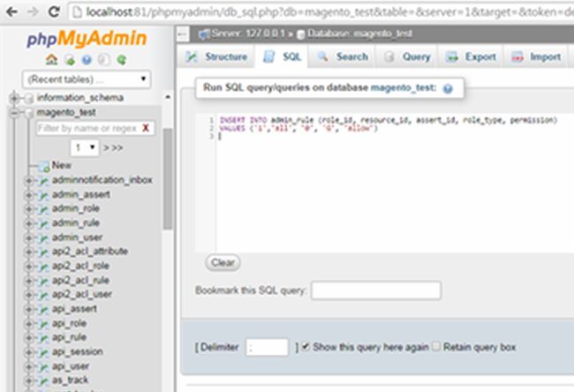
Task: Open the api2_acl_user table
Action: 82,294
